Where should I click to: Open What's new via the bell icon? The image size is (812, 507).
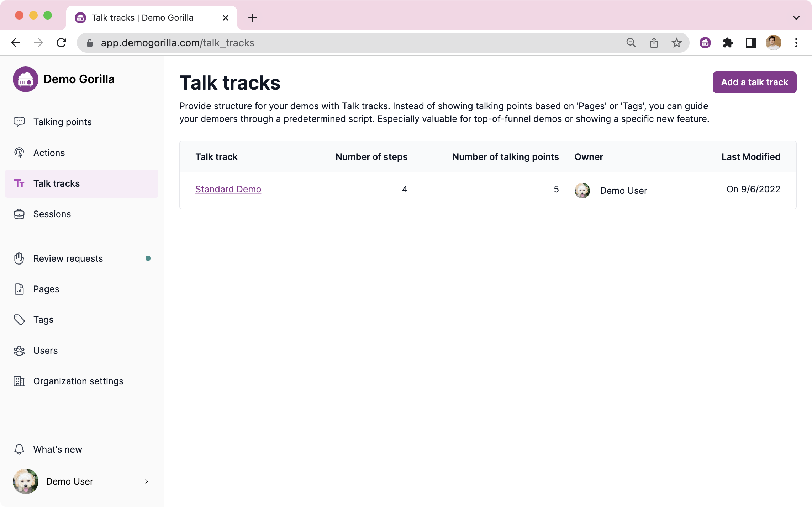(19, 449)
